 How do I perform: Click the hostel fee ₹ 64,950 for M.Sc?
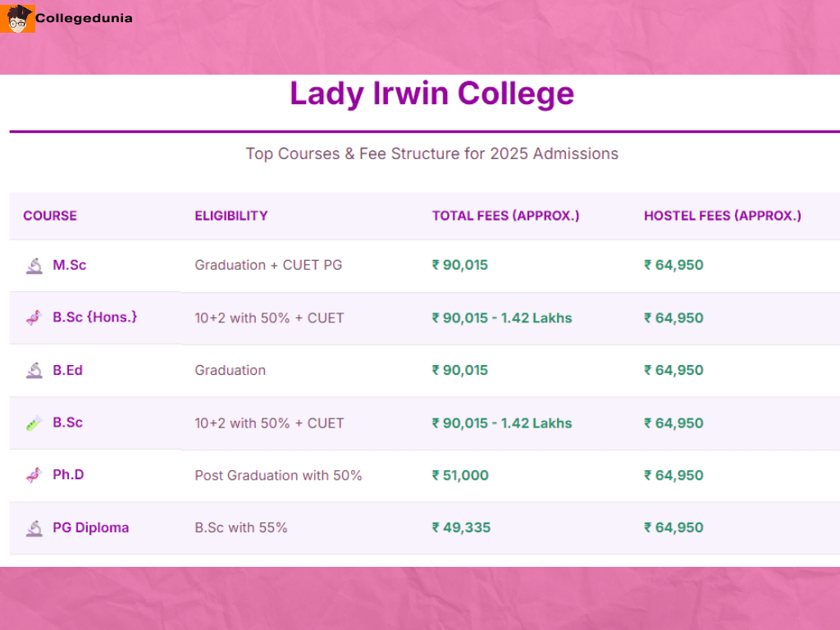(673, 265)
